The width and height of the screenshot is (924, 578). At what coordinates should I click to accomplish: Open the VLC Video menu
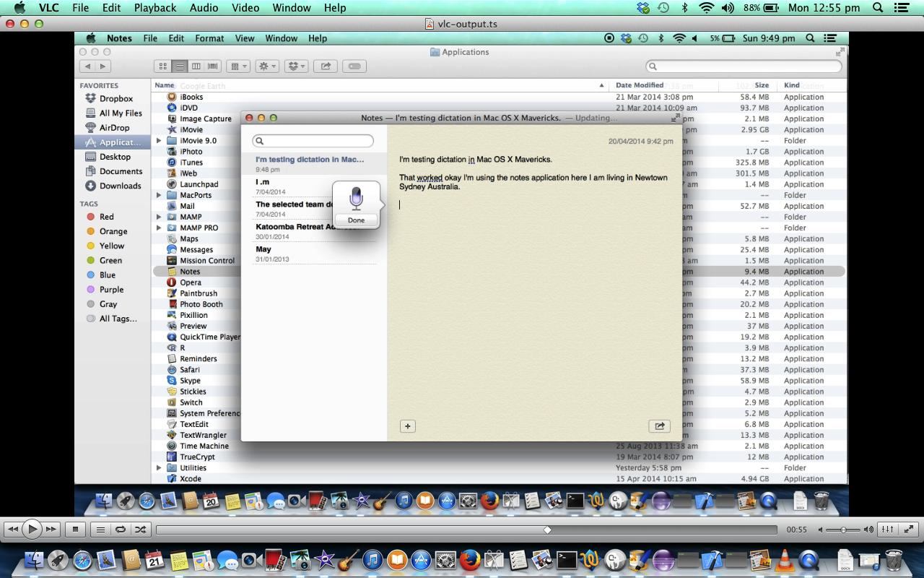click(245, 7)
